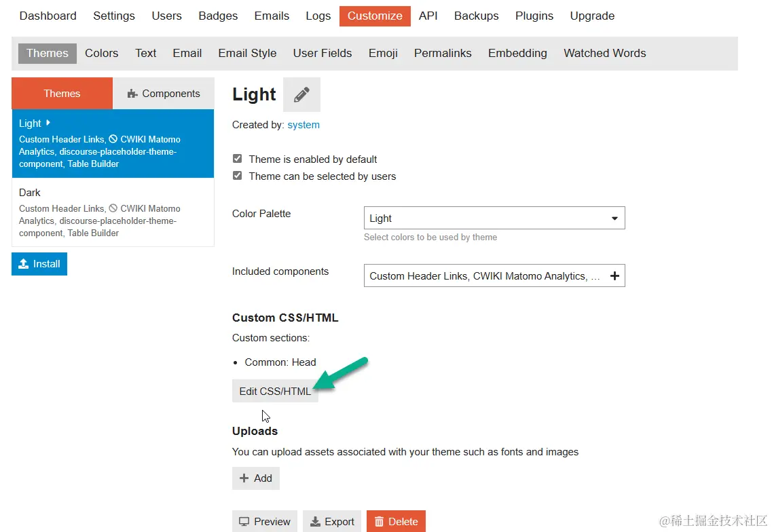Image resolution: width=772 pixels, height=532 pixels.
Task: Click the Install theme button
Action: 39,264
